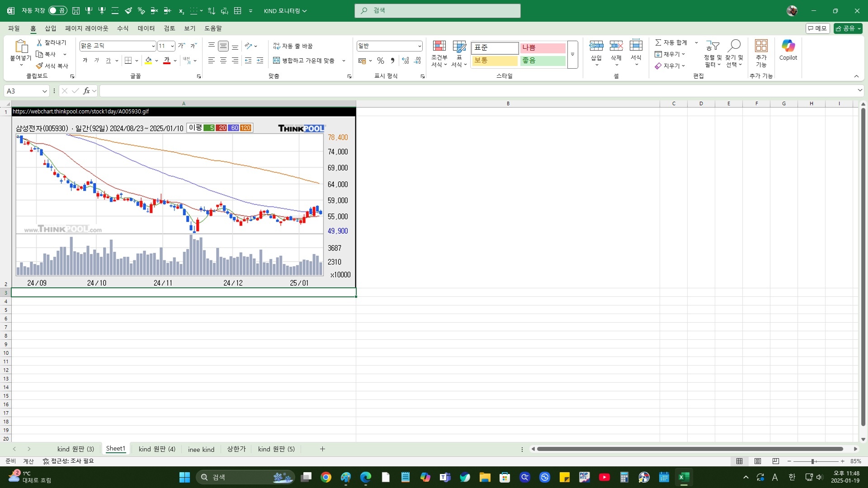Apply percent style format
868x488 pixels.
click(x=381, y=61)
